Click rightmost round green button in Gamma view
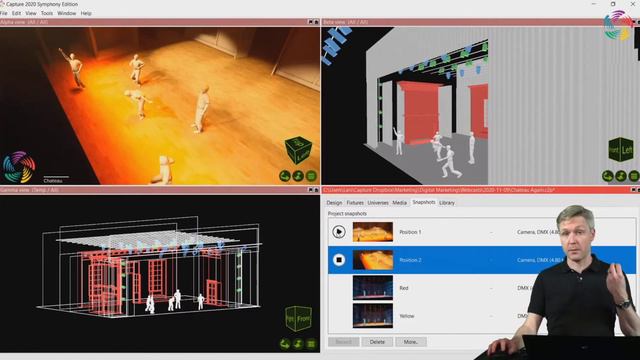This screenshot has height=360, width=640. [x=311, y=344]
